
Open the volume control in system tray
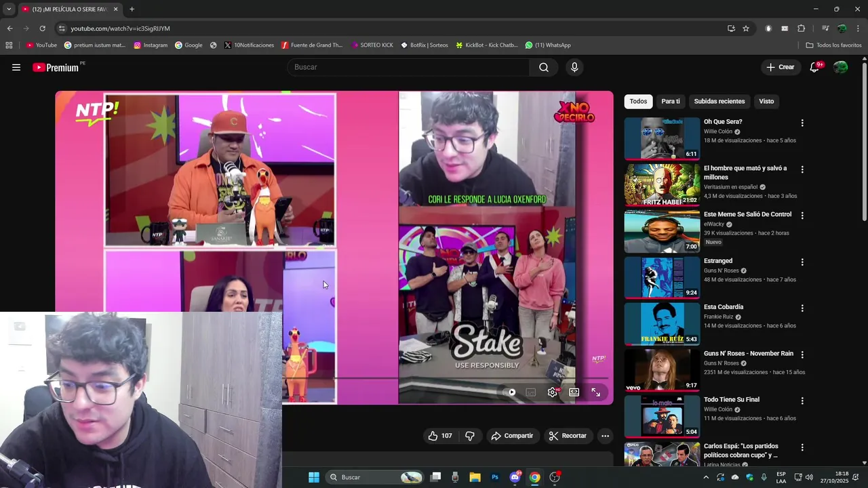pos(809,477)
